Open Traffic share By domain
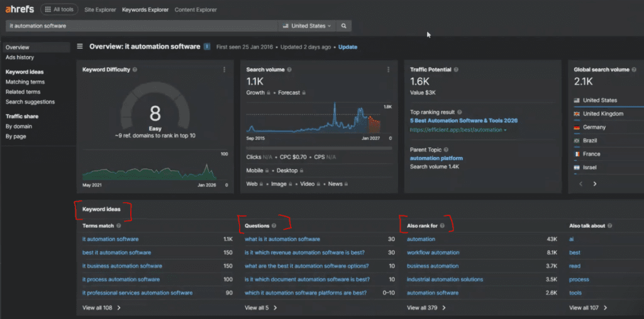This screenshot has height=319, width=644. tap(19, 126)
